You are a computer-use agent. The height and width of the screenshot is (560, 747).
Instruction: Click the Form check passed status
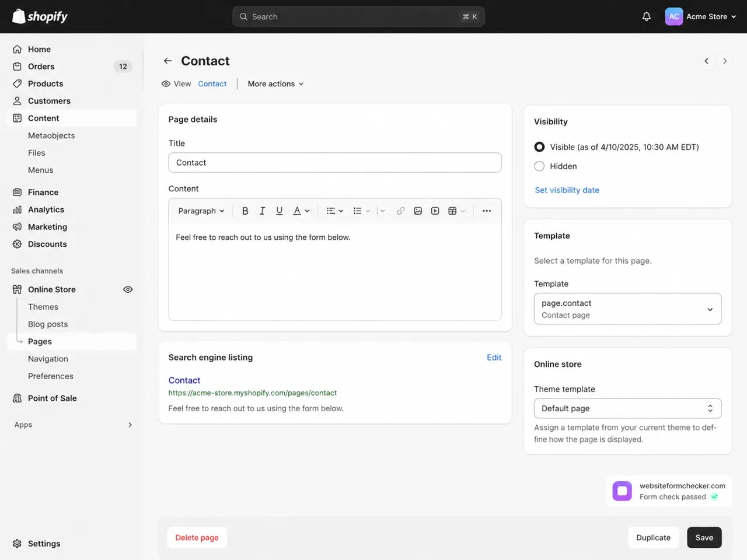click(x=679, y=497)
